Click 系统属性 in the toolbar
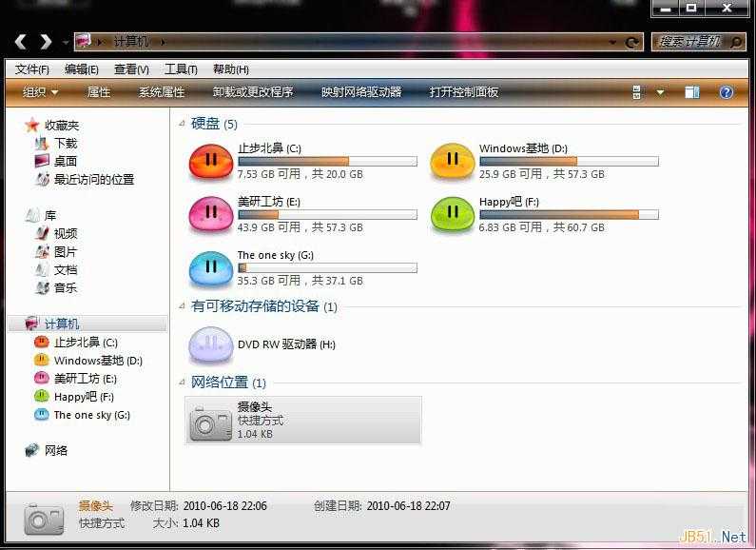The width and height of the screenshot is (756, 550). point(162,91)
